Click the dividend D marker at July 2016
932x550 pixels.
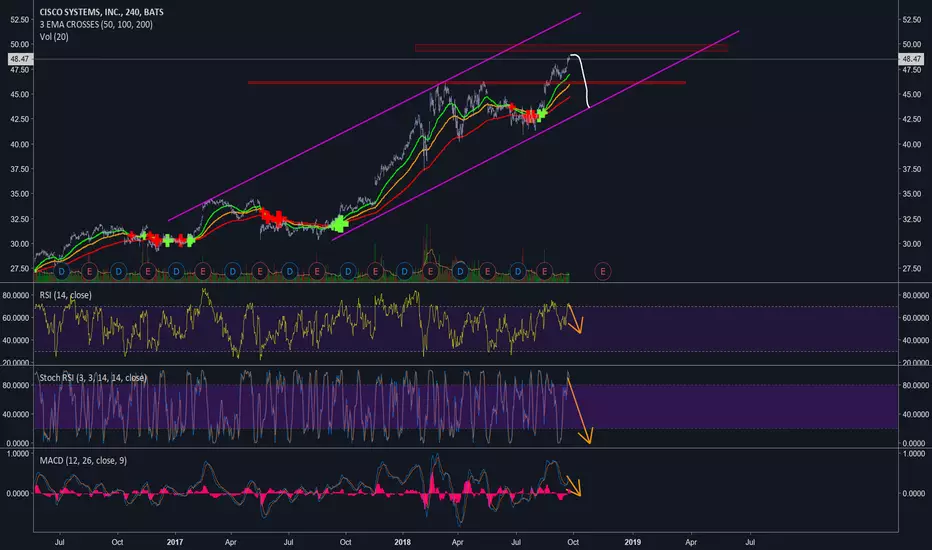pos(61,272)
